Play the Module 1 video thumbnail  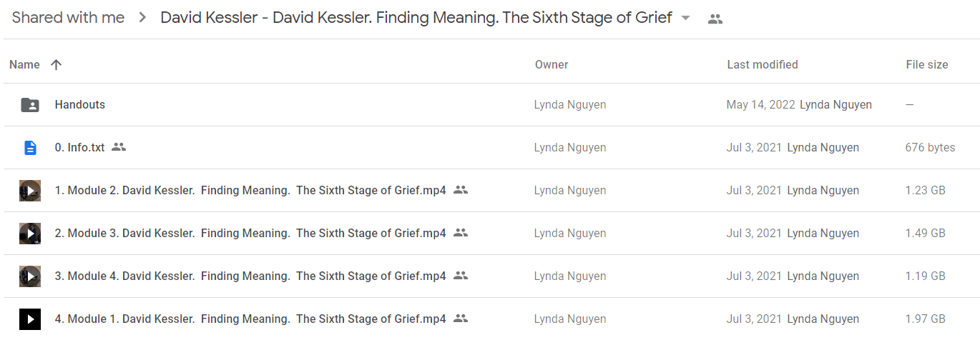point(30,319)
